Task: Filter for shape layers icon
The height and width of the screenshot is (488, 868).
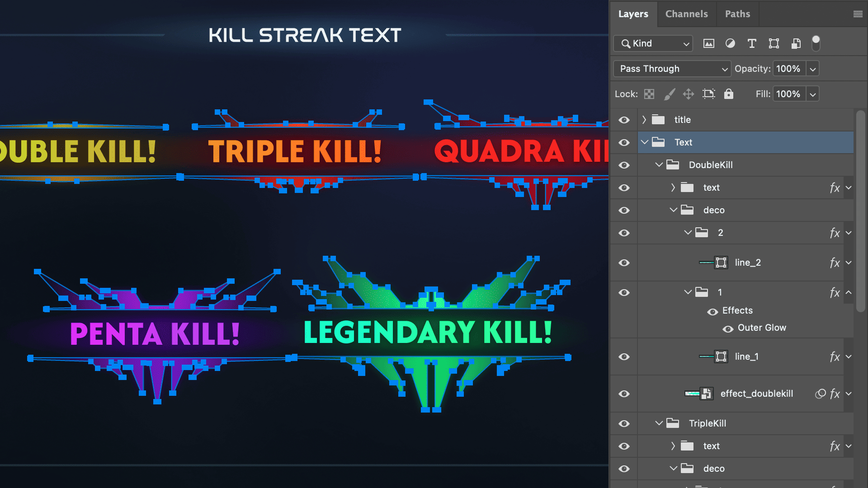Action: pyautogui.click(x=774, y=43)
